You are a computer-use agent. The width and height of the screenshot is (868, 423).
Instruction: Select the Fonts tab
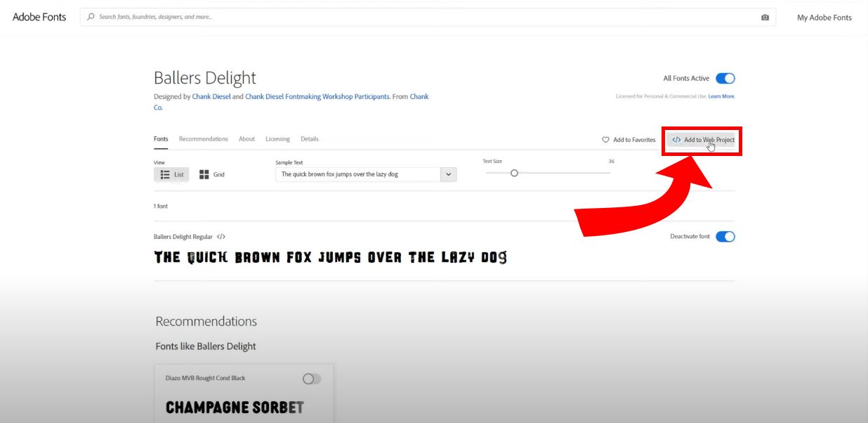[161, 139]
